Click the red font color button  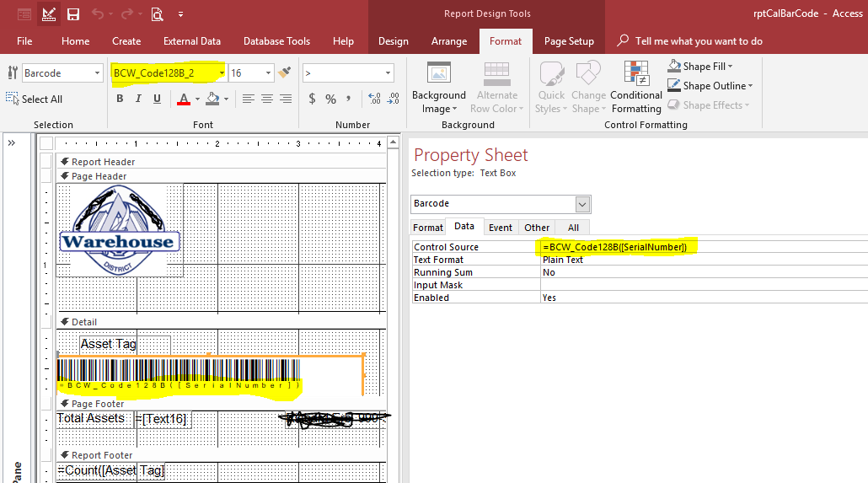[184, 99]
